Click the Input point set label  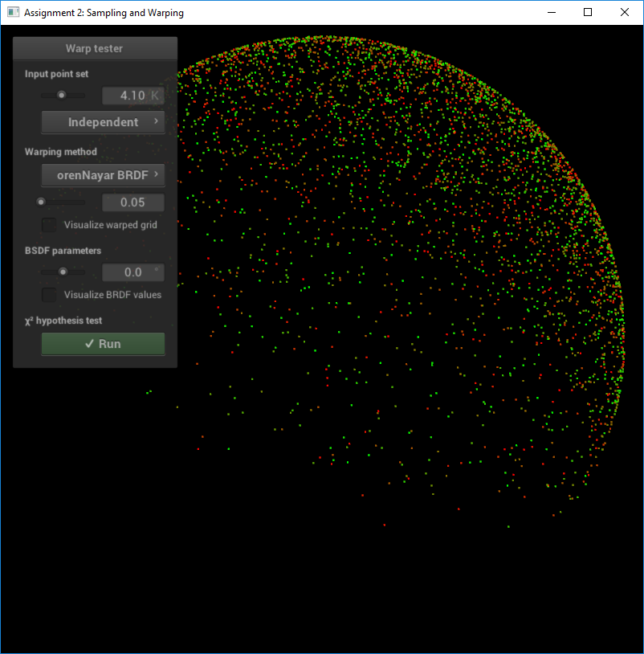tap(57, 74)
